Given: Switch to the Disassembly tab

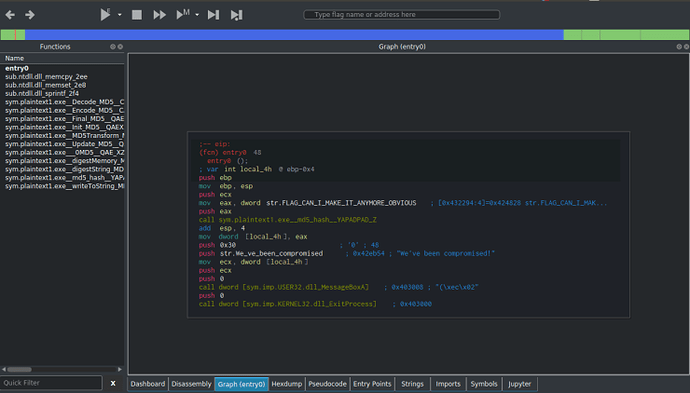Looking at the screenshot, I should click(191, 384).
